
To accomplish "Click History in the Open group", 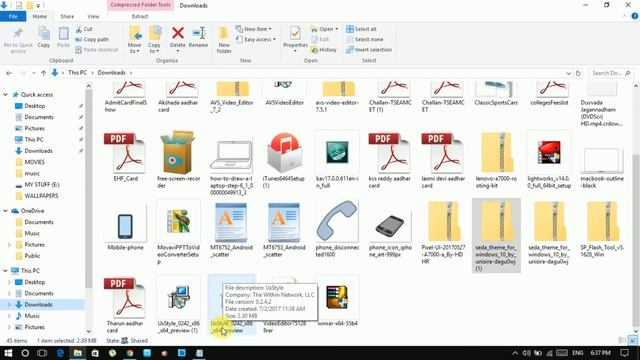I will [x=324, y=49].
